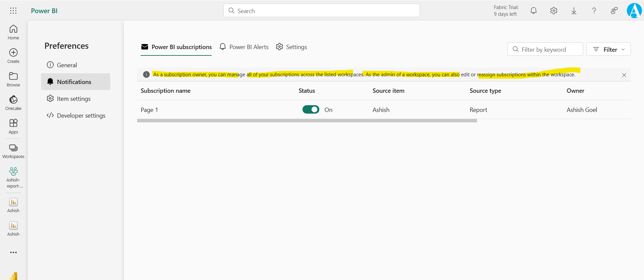Expand the more options ellipsis in sidebar
644x280 pixels.
pyautogui.click(x=13, y=252)
